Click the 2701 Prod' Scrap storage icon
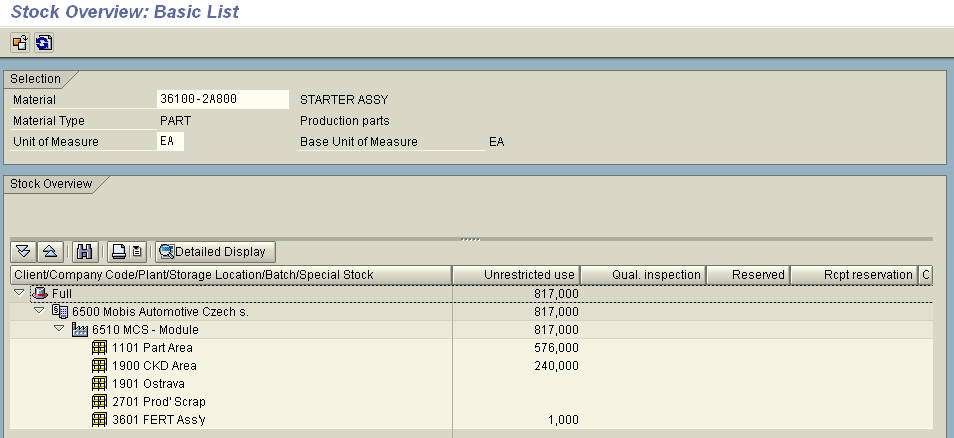Viewport: 954px width, 438px height. click(x=99, y=401)
